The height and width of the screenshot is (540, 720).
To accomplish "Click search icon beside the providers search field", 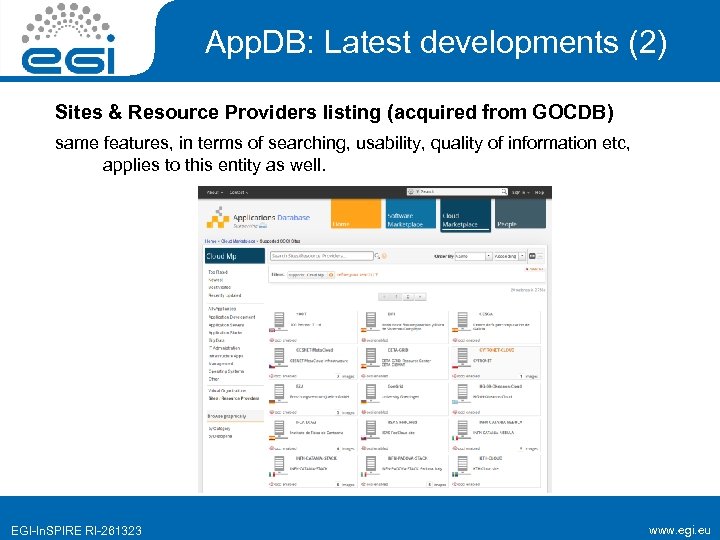I will tap(377, 256).
